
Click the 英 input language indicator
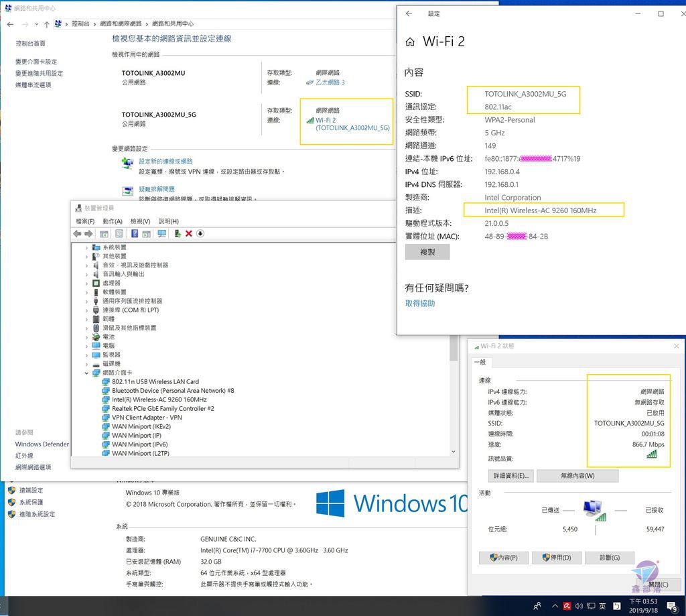point(602,606)
